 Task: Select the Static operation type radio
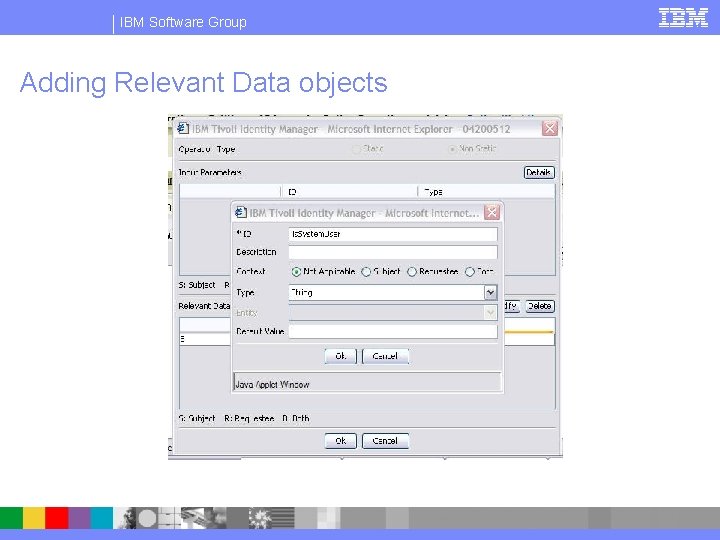(356, 149)
